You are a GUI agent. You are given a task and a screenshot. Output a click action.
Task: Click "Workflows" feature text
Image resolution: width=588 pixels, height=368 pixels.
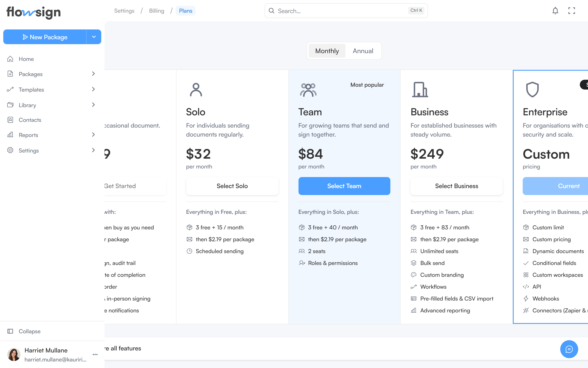tap(433, 287)
